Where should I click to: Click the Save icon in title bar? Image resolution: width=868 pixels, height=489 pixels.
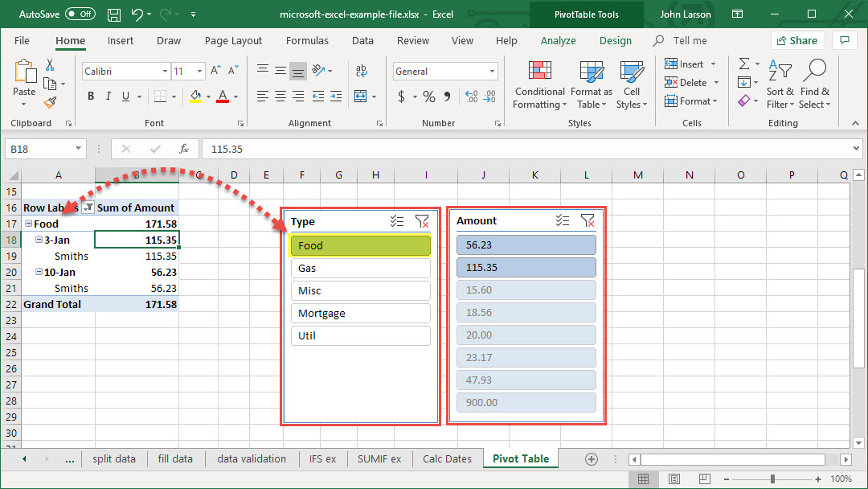click(114, 14)
